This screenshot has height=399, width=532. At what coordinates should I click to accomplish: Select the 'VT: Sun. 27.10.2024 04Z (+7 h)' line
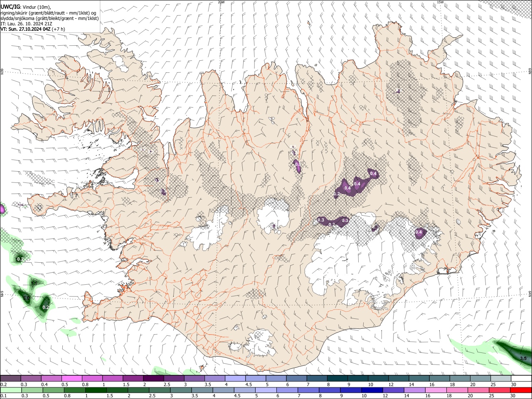point(33,30)
